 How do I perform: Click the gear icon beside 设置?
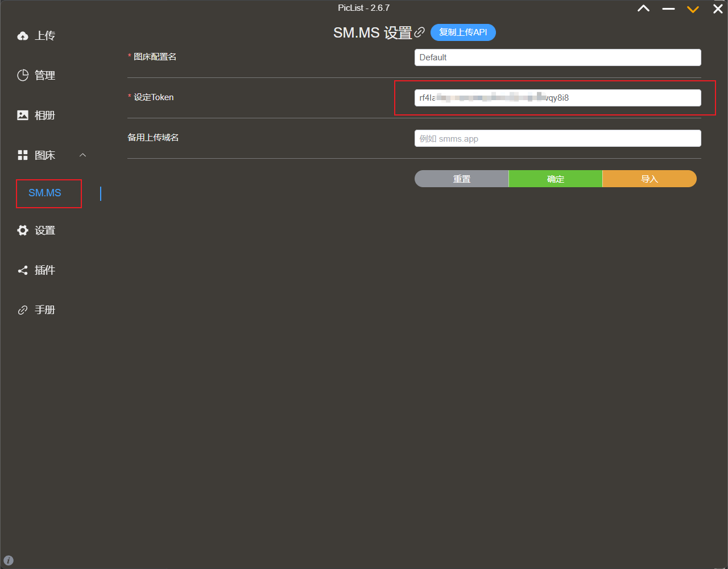click(x=23, y=230)
